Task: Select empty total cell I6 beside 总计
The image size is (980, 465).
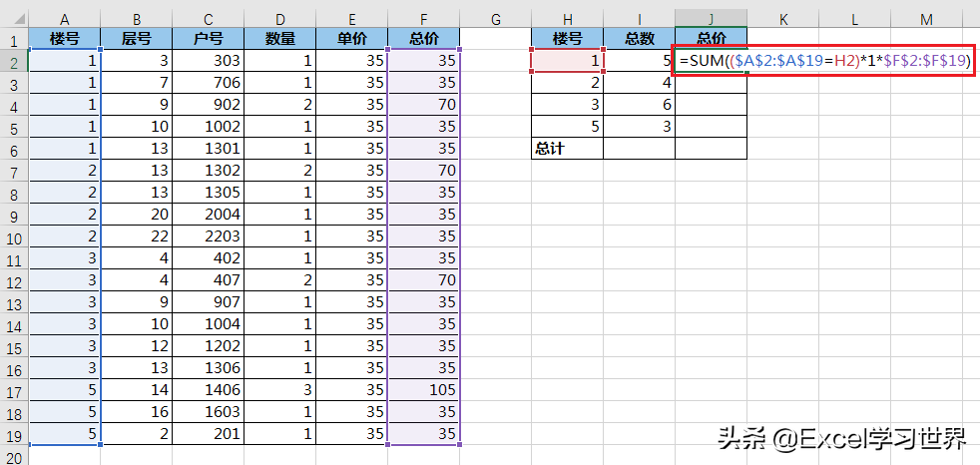Action: (x=640, y=148)
